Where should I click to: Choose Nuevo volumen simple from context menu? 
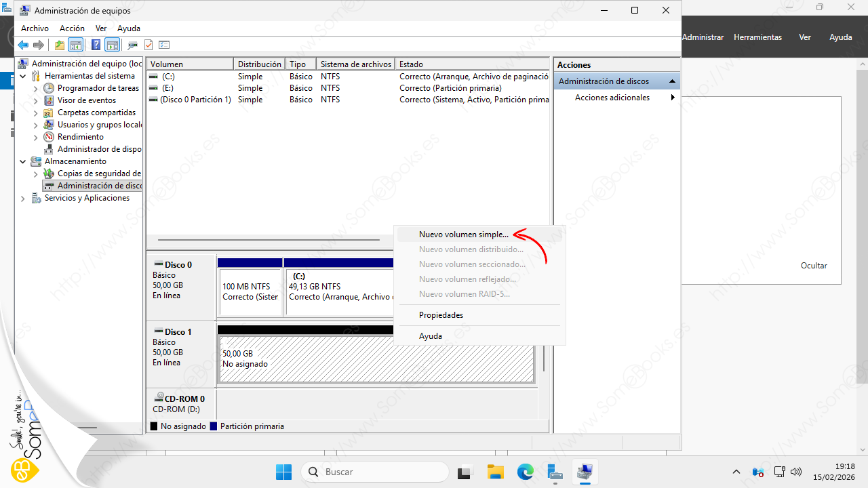(x=463, y=235)
